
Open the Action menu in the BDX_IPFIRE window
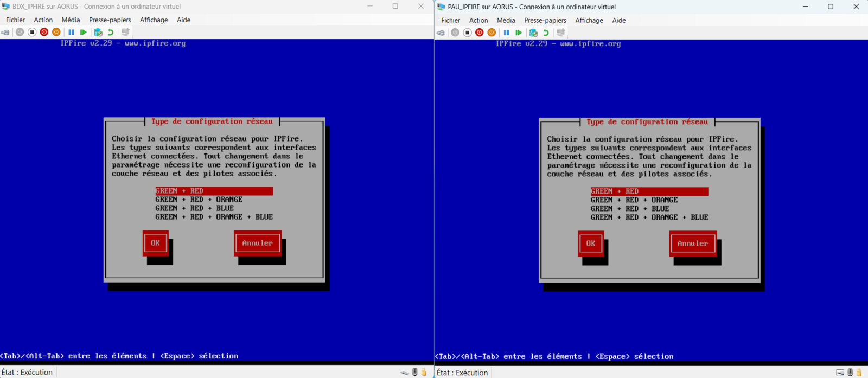(x=43, y=20)
